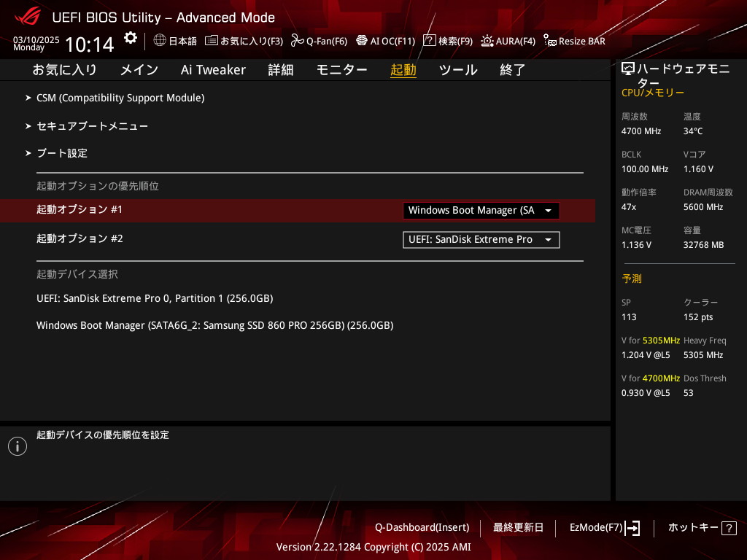Open 起動オプション #2 dropdown

[481, 239]
